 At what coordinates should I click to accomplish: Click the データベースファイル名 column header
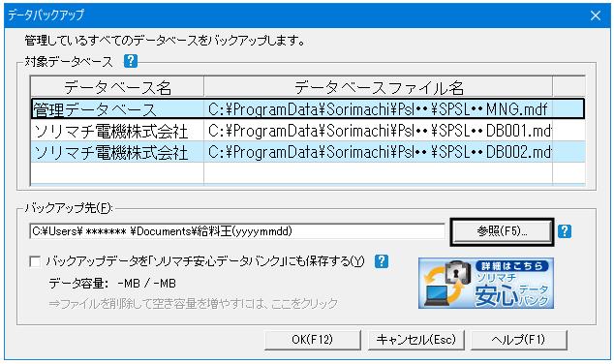pos(379,87)
